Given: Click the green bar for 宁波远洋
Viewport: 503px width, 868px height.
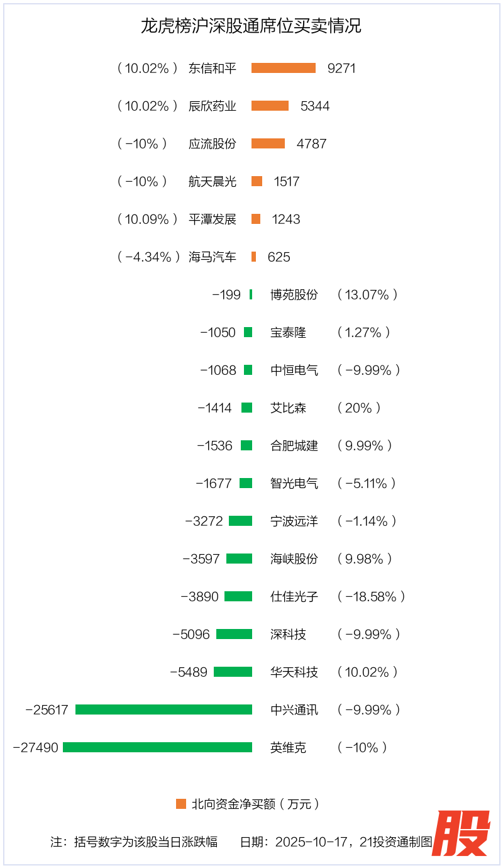Looking at the screenshot, I should (x=240, y=521).
